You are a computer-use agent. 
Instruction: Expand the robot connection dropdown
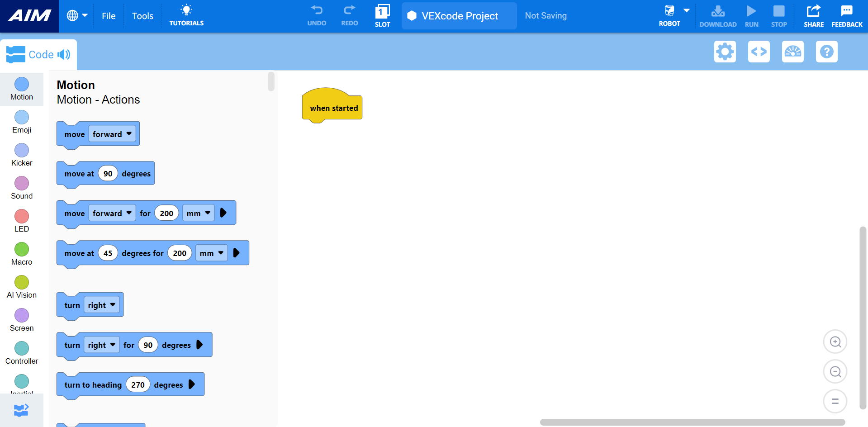686,10
